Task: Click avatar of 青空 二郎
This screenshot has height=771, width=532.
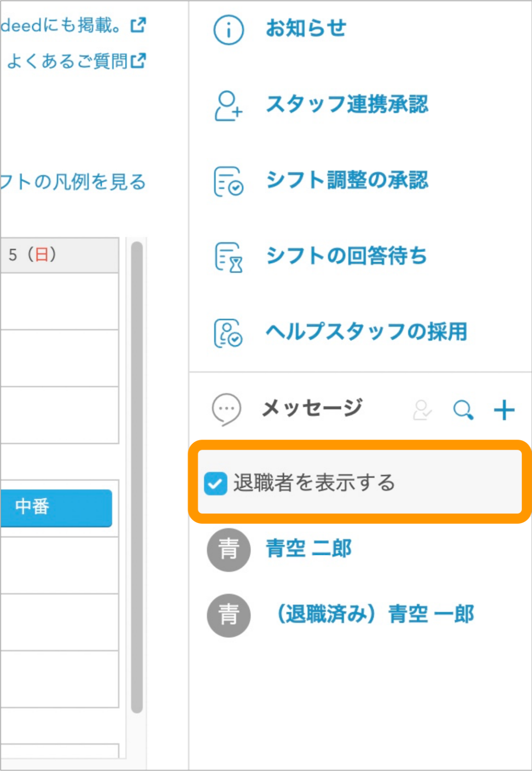Action: (229, 549)
